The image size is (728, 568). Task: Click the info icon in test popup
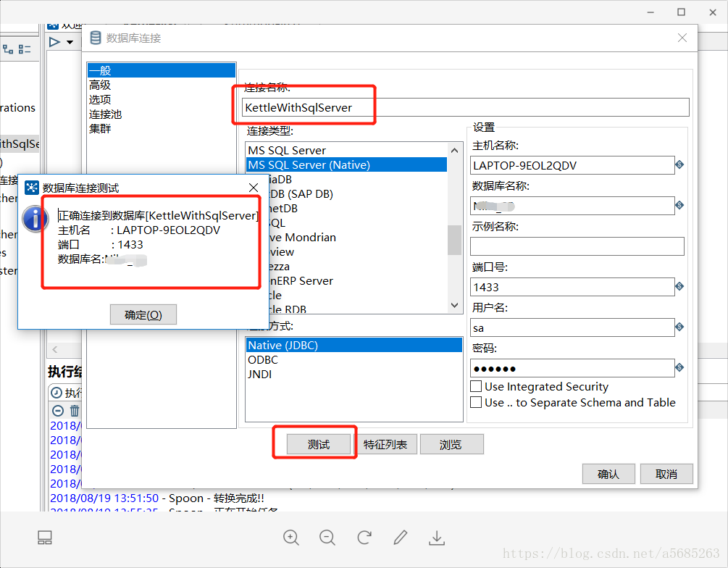click(x=35, y=218)
